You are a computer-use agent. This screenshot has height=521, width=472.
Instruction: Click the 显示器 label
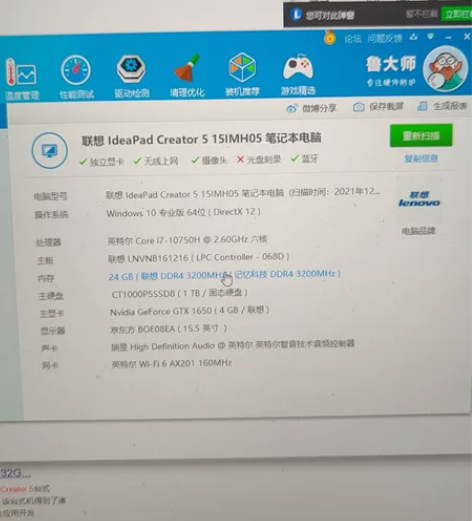pos(53,331)
